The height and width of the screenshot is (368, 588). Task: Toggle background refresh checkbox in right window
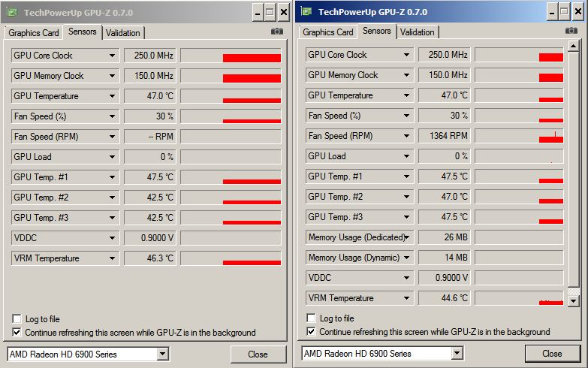click(x=311, y=332)
